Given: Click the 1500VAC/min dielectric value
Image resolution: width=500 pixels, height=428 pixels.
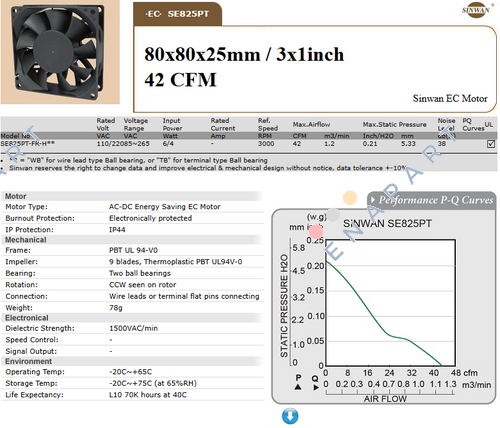Looking at the screenshot, I should click(x=133, y=328).
